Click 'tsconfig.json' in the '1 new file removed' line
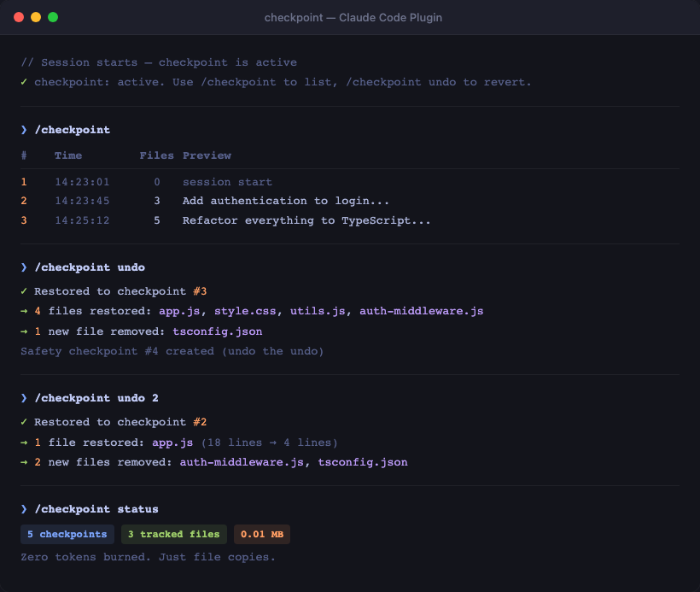The image size is (700, 592). (218, 331)
